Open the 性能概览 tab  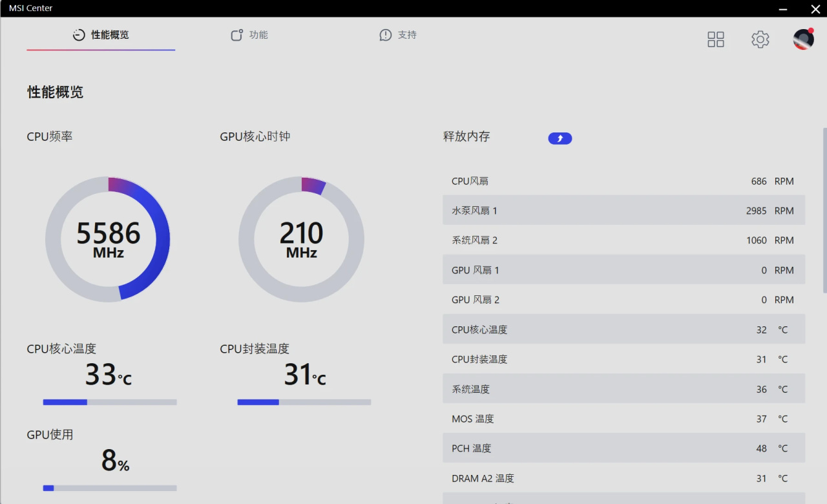pos(101,35)
